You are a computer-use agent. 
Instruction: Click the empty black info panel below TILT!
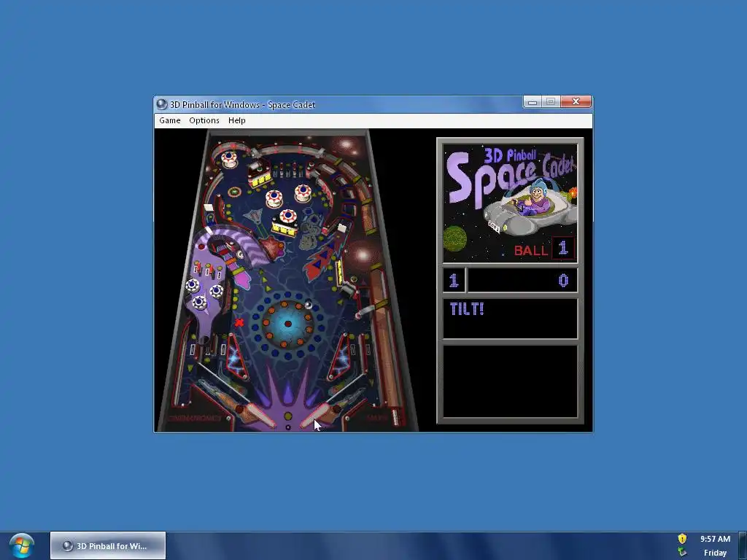pyautogui.click(x=510, y=381)
